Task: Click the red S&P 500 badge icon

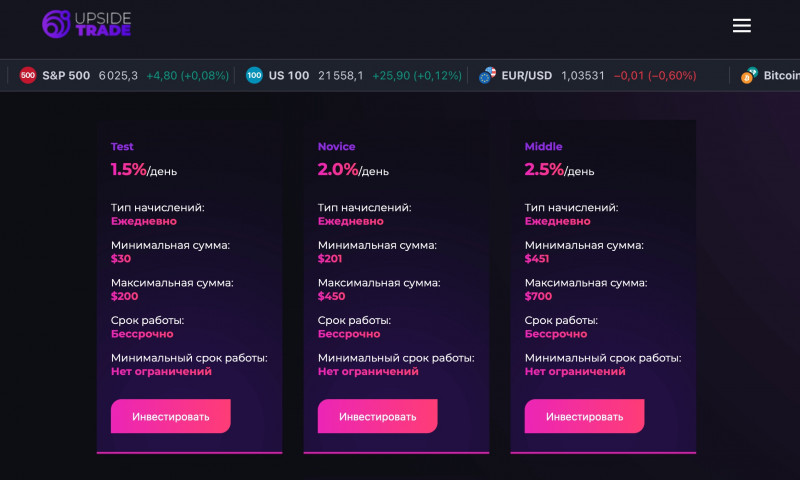Action: click(x=28, y=75)
